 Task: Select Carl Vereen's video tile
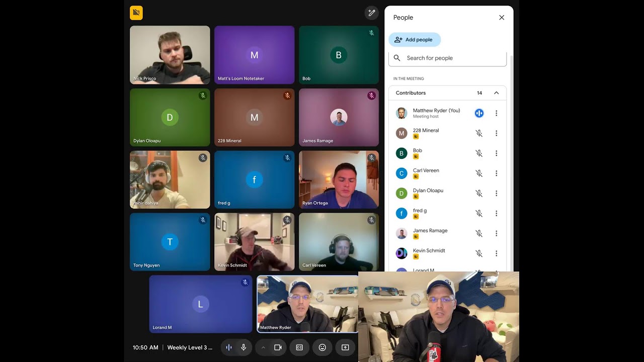tap(339, 242)
